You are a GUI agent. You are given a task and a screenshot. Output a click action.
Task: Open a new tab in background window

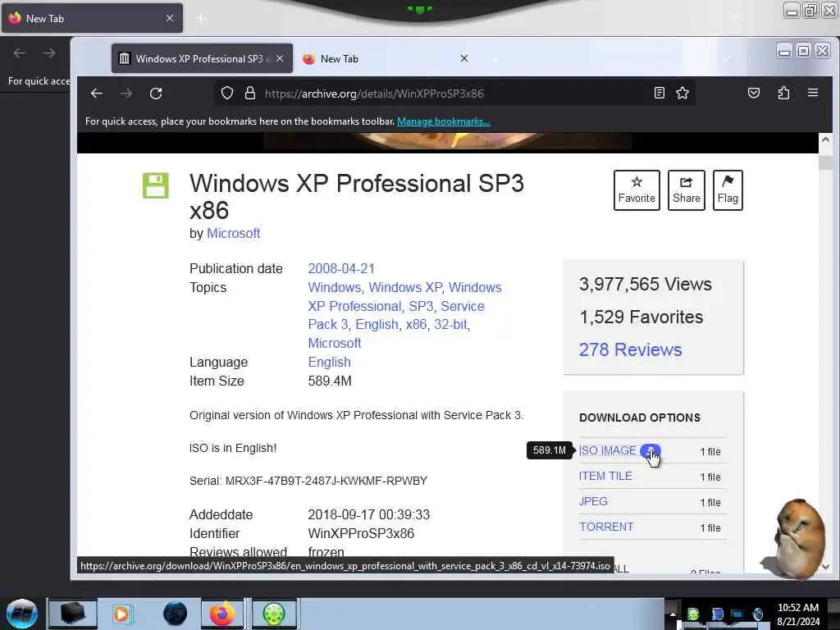[x=200, y=18]
